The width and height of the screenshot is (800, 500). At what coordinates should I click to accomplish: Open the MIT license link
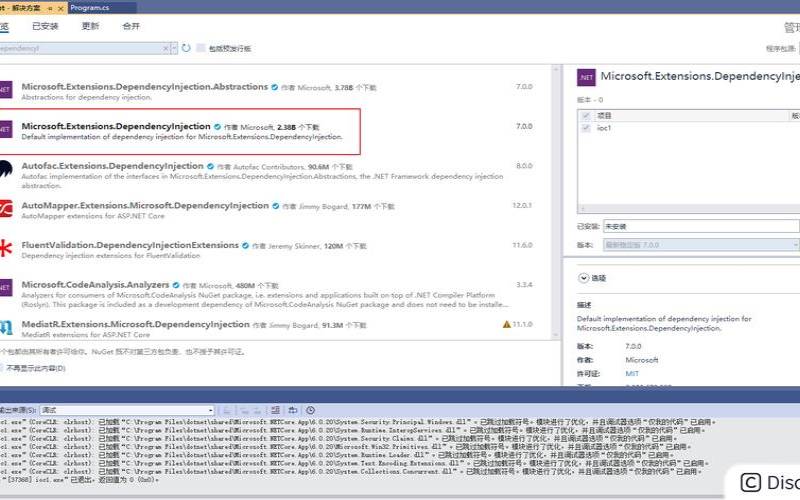[632, 373]
